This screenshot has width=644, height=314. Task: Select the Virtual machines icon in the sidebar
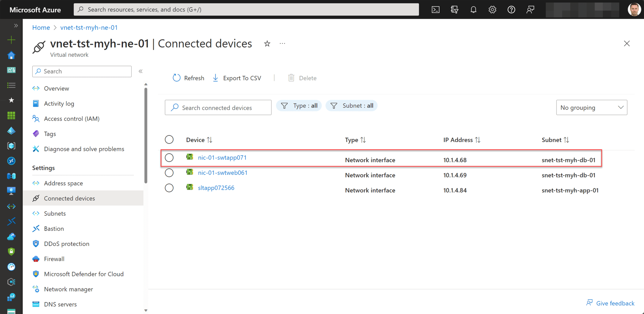[11, 191]
